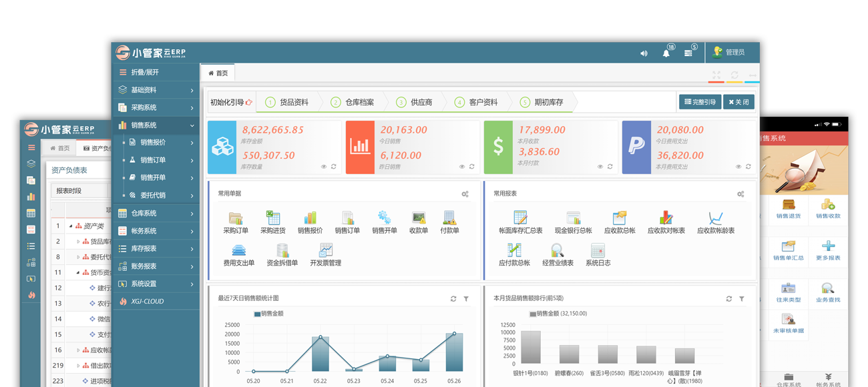Refresh the 本月货品销售额排行 chart

coord(729,299)
